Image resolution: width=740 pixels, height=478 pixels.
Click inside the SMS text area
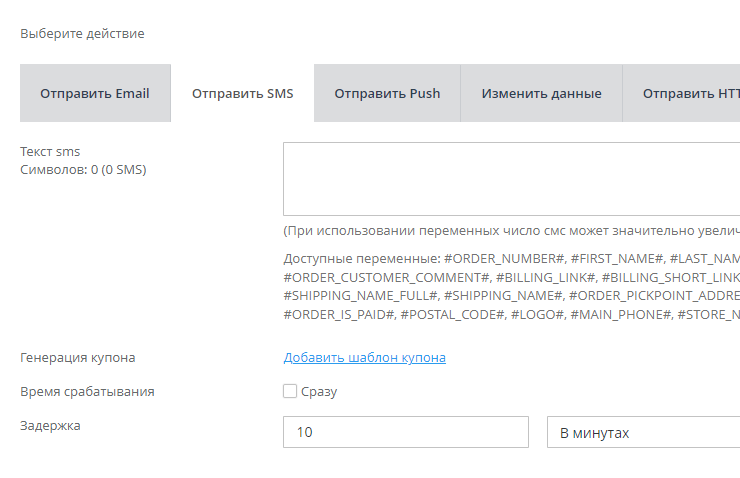(x=510, y=178)
